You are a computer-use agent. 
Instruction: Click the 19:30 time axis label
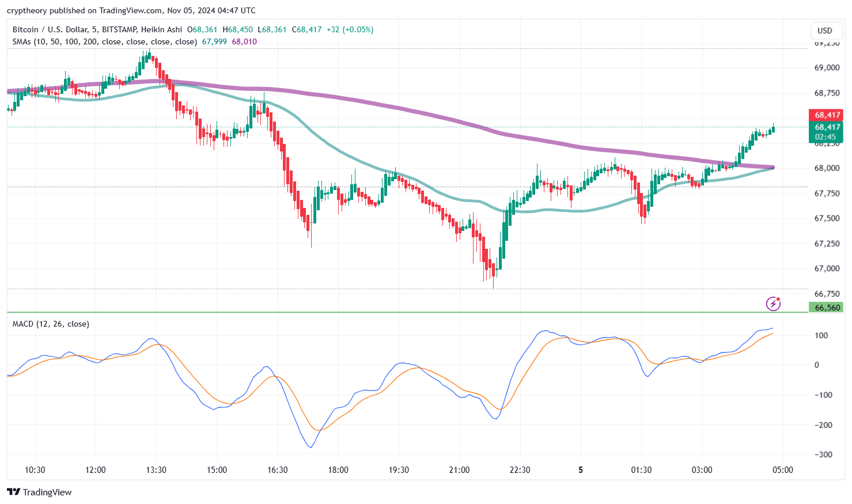pyautogui.click(x=399, y=470)
